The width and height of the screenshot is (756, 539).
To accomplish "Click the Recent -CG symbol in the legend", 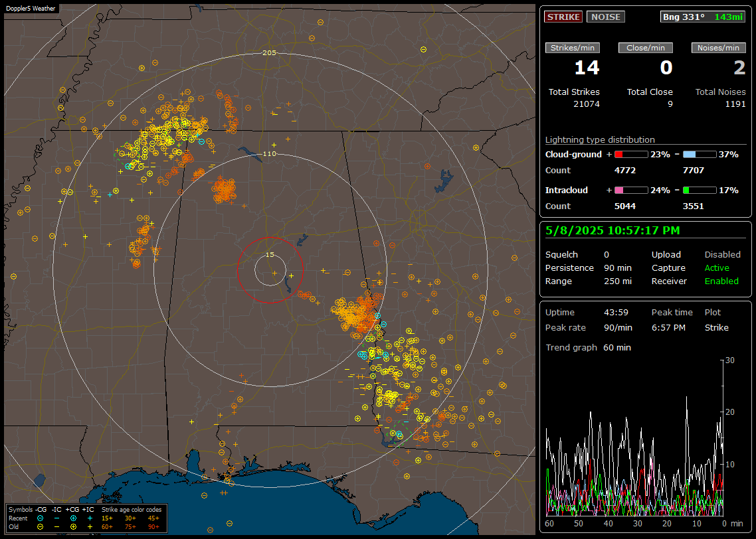I will pos(40,518).
